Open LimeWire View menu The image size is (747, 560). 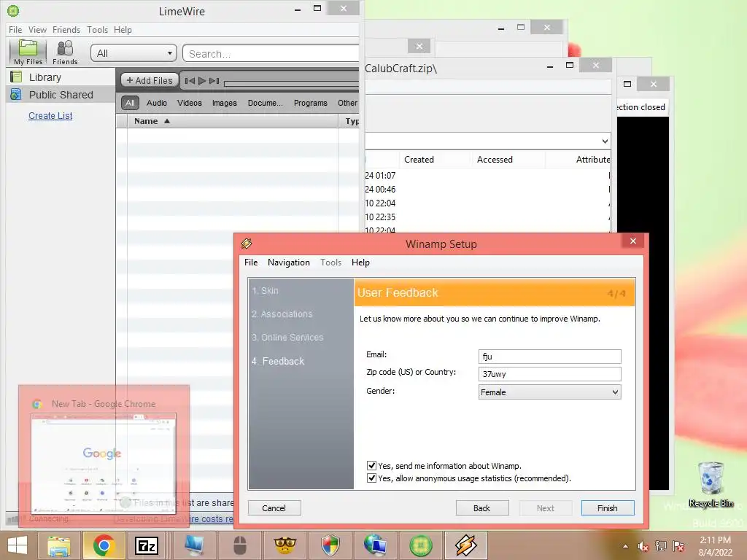pyautogui.click(x=37, y=29)
